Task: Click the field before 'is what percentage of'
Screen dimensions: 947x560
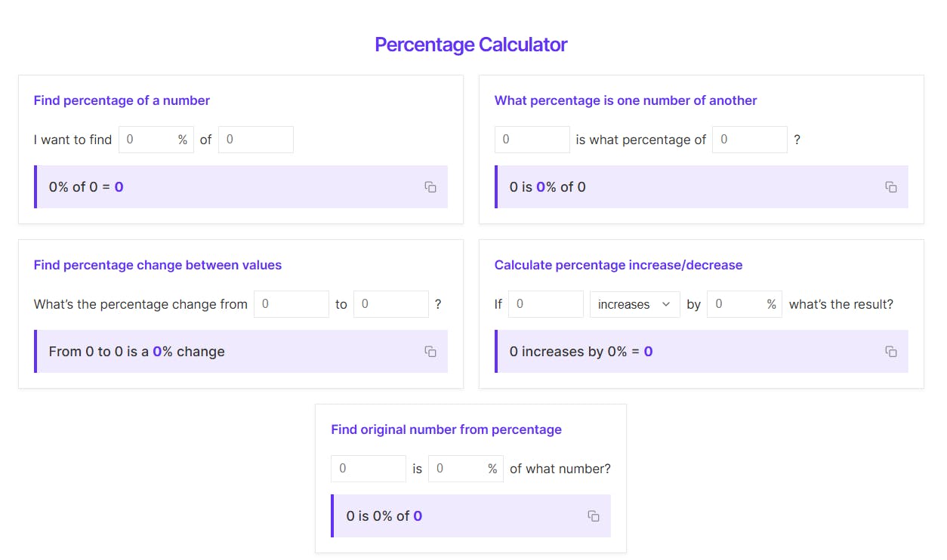Action: (532, 140)
